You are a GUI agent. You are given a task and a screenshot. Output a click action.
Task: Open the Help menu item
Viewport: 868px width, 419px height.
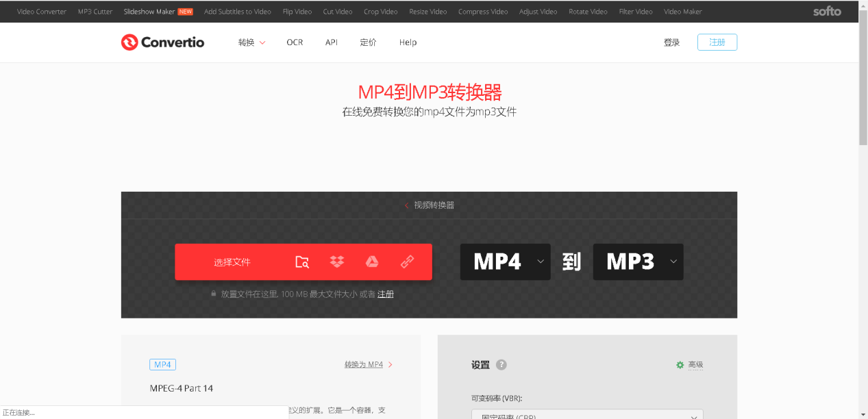408,42
